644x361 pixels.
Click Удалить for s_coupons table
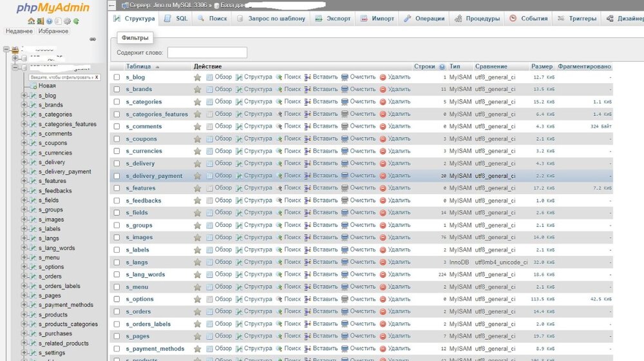pos(395,139)
